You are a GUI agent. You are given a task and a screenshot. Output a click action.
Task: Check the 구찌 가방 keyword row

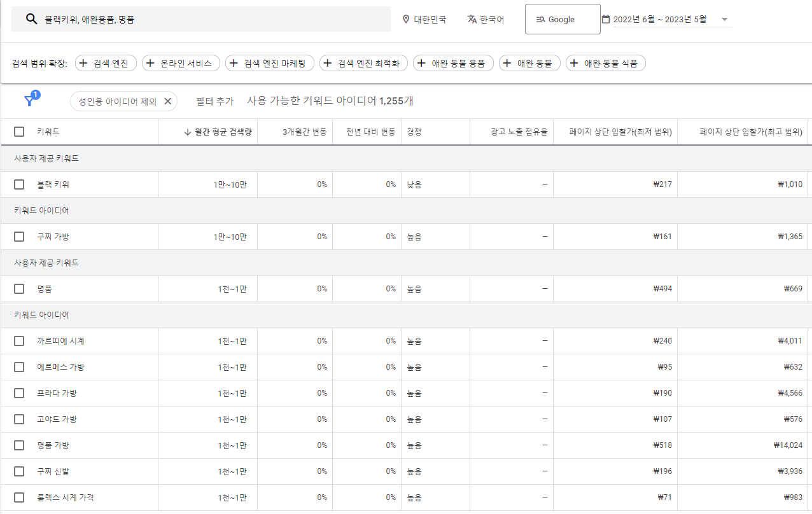tap(19, 237)
